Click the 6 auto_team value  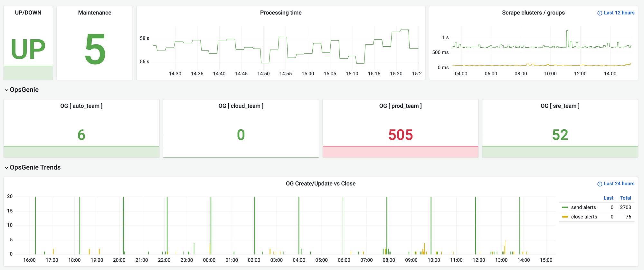tap(81, 135)
